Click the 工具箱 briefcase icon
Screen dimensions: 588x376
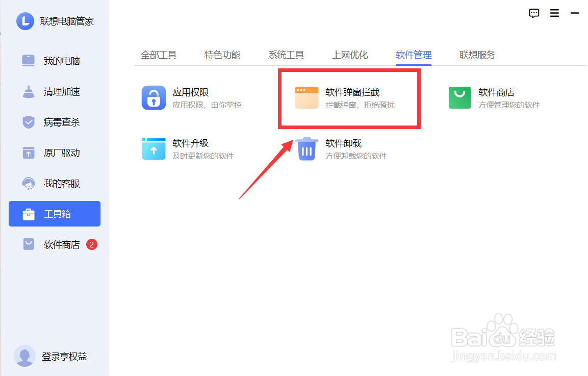[x=29, y=214]
